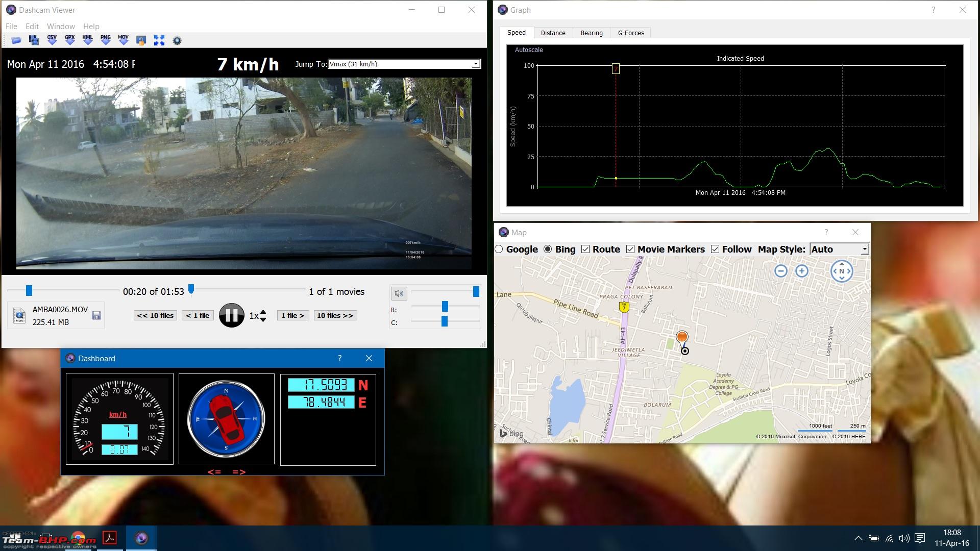
Task: Click the floppy disk save icon
Action: (x=96, y=315)
